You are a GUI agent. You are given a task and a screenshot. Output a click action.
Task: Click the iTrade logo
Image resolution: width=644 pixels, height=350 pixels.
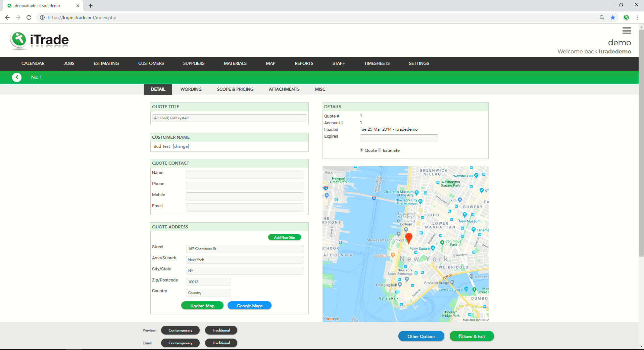pyautogui.click(x=39, y=40)
